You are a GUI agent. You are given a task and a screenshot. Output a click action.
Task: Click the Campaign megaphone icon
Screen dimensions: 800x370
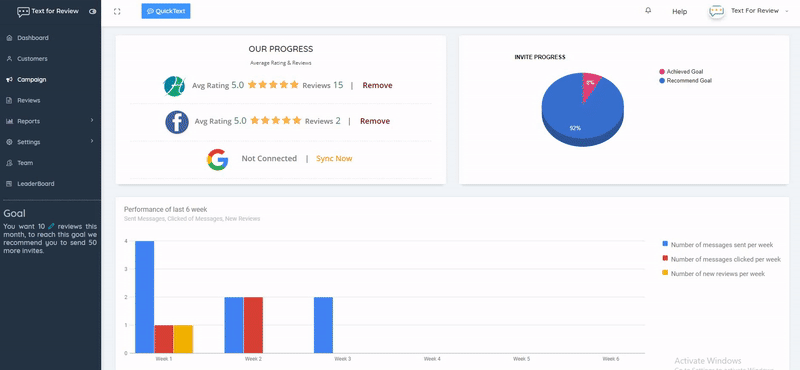[x=9, y=80]
